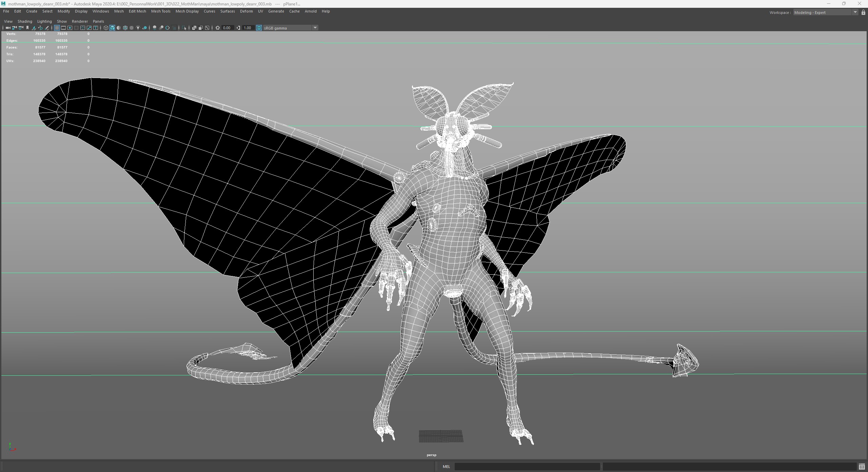Toggle color management ON button
Image resolution: width=868 pixels, height=472 pixels.
coord(259,28)
